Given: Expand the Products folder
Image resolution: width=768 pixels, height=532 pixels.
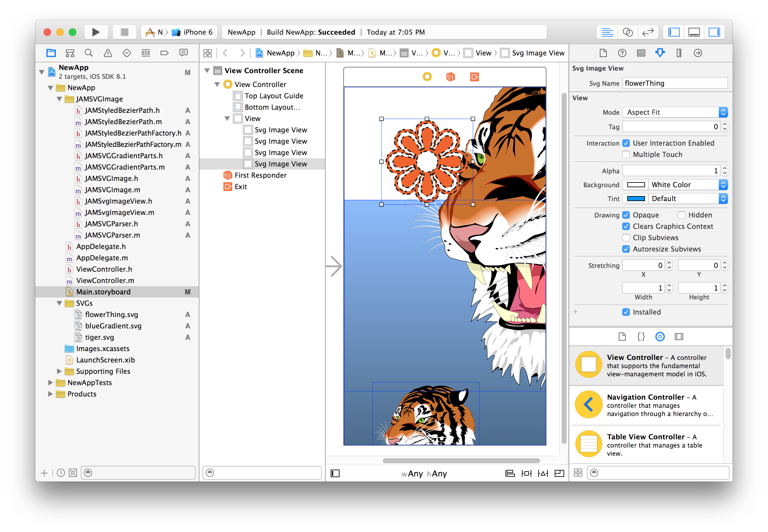Looking at the screenshot, I should 50,394.
